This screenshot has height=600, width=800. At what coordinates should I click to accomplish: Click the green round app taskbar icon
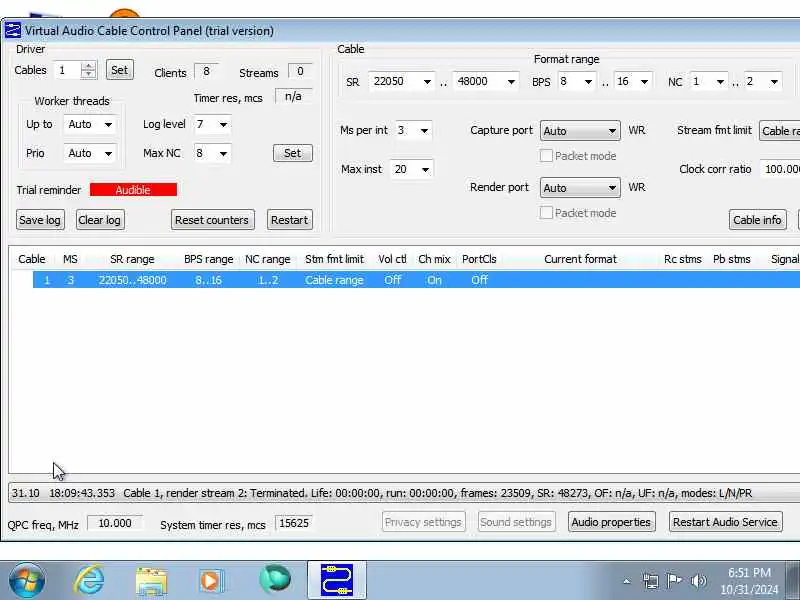click(x=274, y=579)
